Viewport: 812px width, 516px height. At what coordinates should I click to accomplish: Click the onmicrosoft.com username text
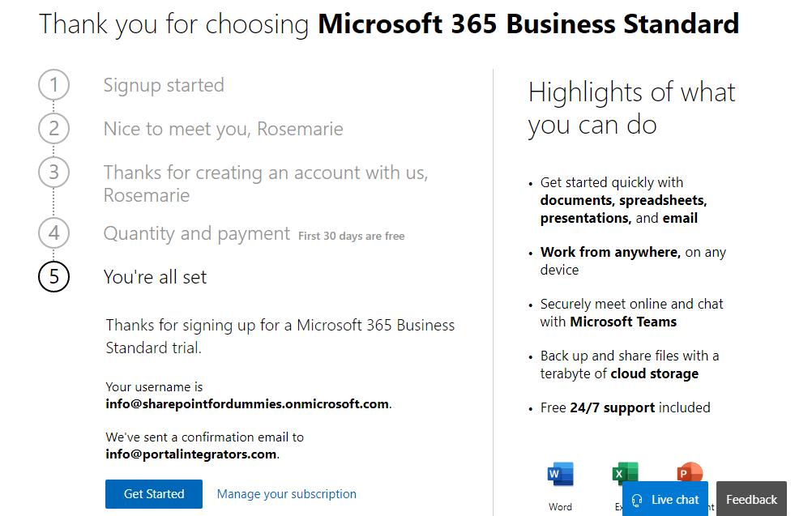click(247, 403)
